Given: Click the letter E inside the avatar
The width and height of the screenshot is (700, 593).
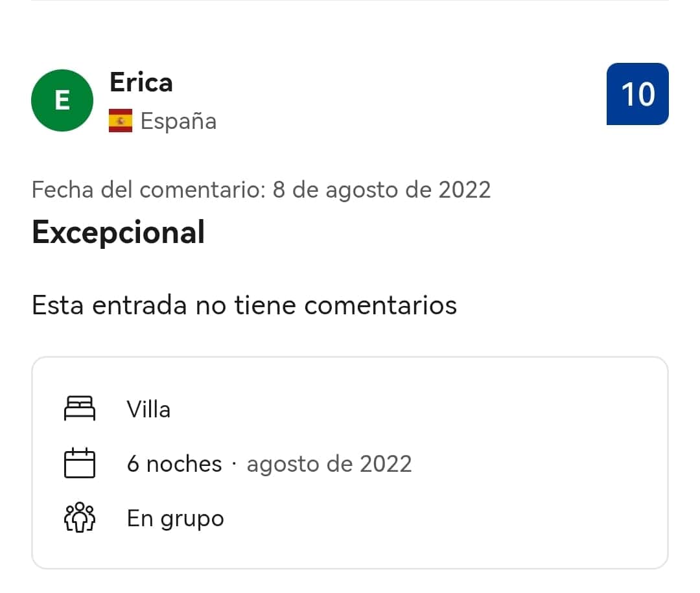Looking at the screenshot, I should point(62,100).
